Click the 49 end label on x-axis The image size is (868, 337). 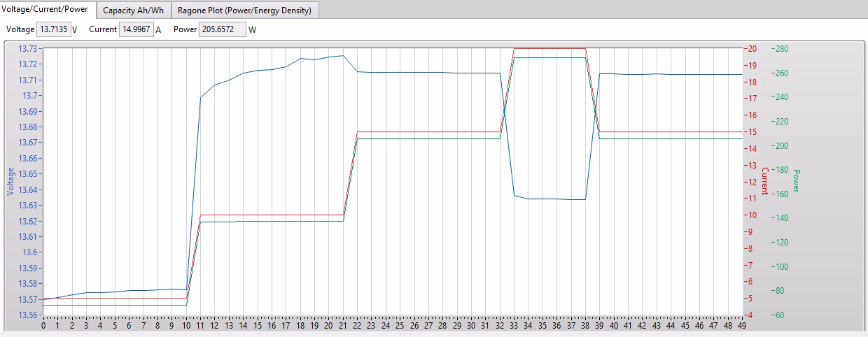pos(742,326)
